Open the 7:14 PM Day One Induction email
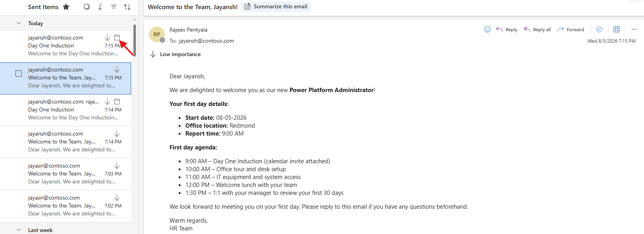This screenshot has height=234, width=644. click(x=66, y=110)
